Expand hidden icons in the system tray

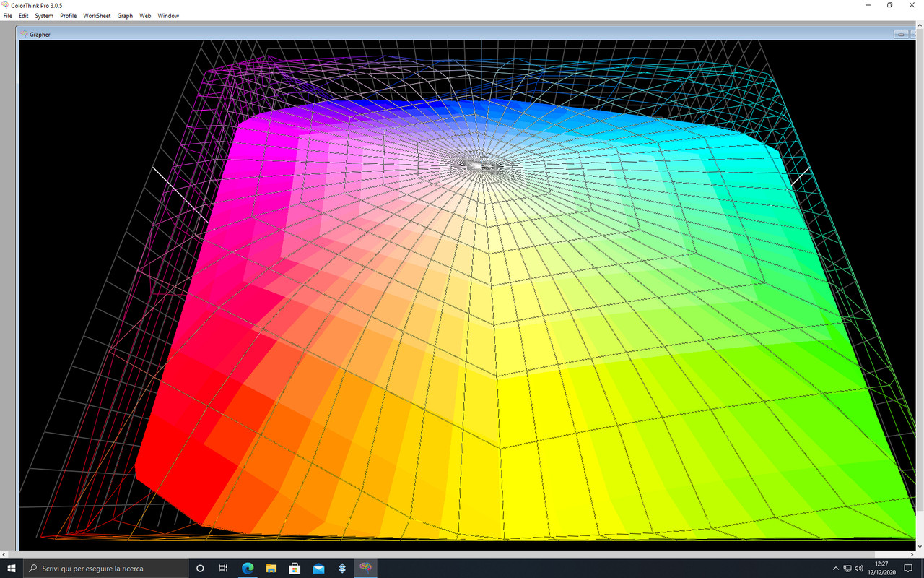835,568
